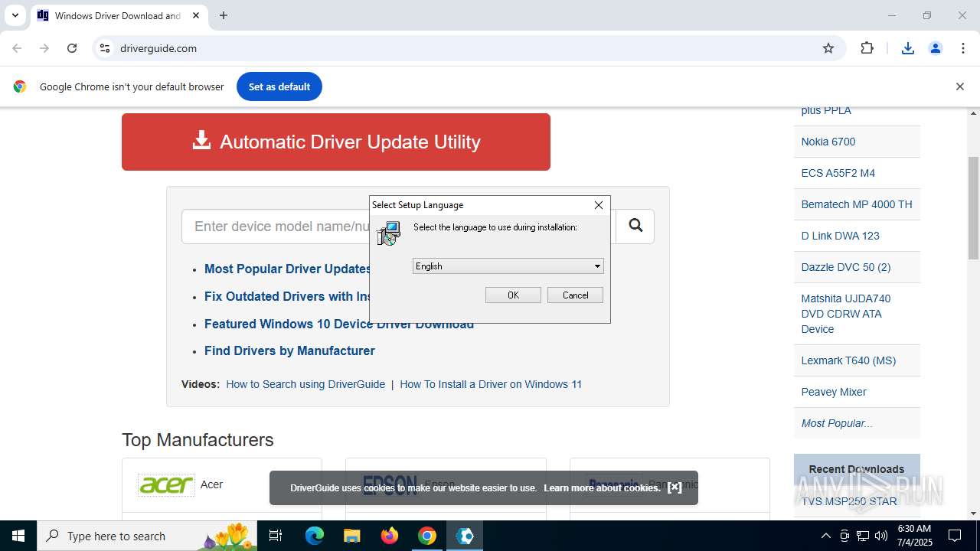This screenshot has width=980, height=551.
Task: Open How To Install a Driver on Windows 11
Action: [x=491, y=384]
